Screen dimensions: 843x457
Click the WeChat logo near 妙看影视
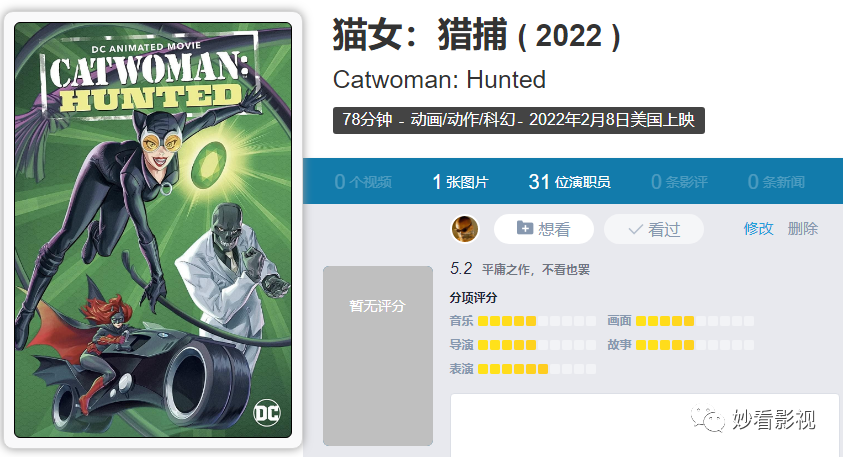click(x=708, y=418)
